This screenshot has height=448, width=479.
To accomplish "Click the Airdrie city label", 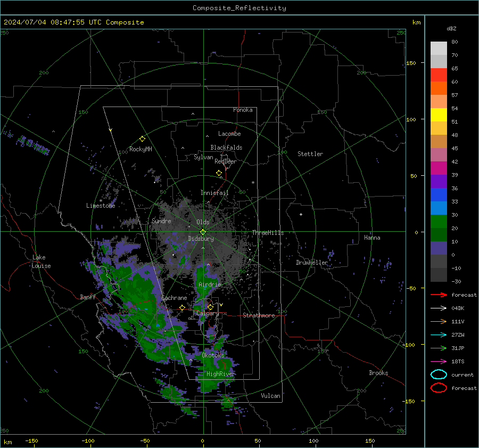I will click(x=210, y=284).
